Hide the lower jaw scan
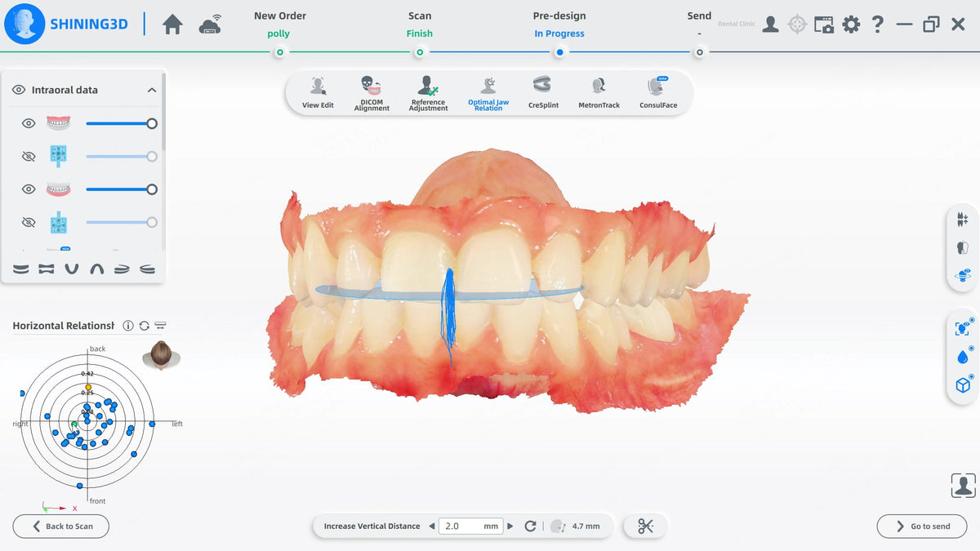 coord(29,189)
